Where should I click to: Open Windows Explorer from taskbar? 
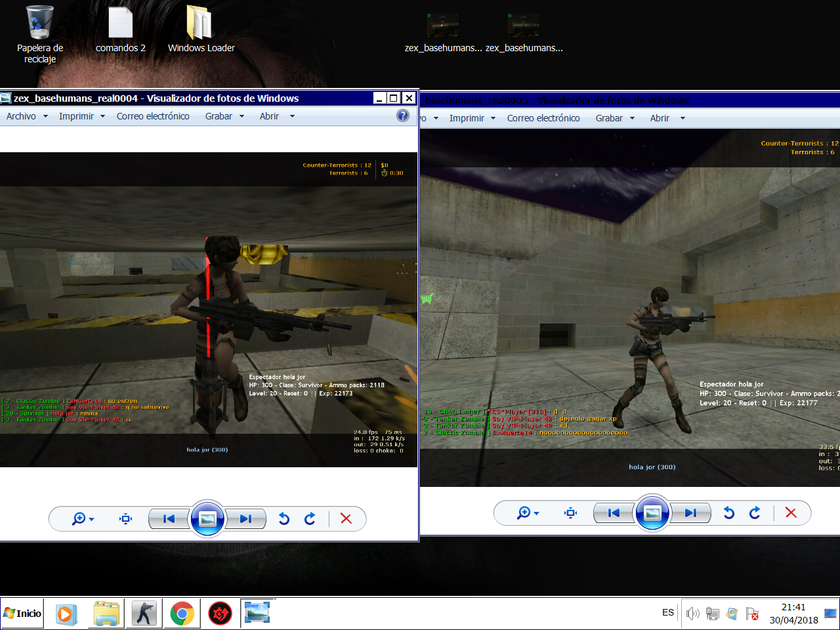click(106, 614)
